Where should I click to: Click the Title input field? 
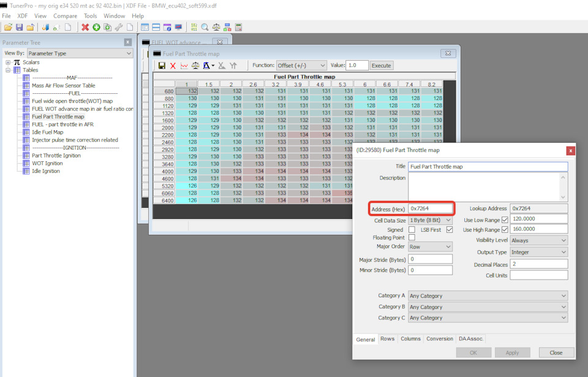488,166
